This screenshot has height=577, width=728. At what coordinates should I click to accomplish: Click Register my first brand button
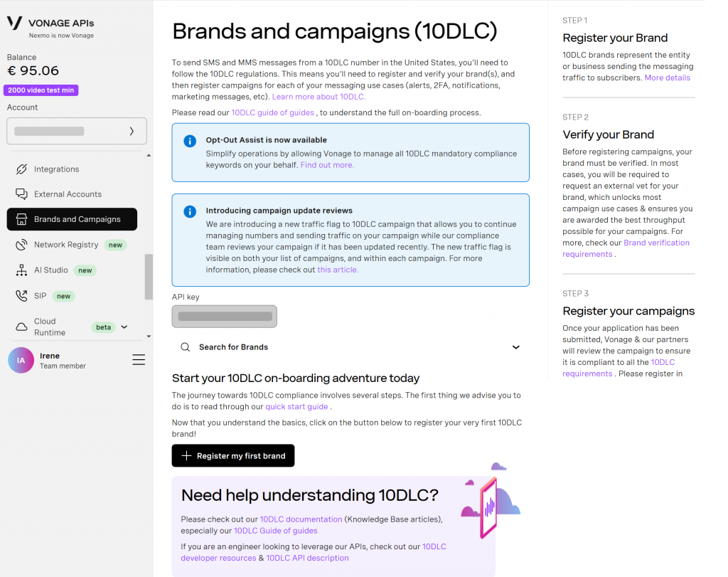[233, 455]
